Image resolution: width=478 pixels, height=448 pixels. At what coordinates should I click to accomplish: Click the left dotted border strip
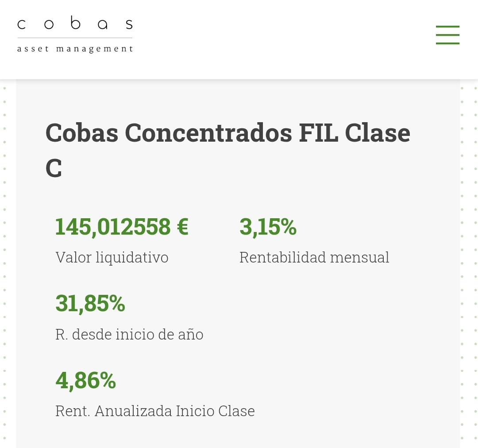[x=4, y=266]
